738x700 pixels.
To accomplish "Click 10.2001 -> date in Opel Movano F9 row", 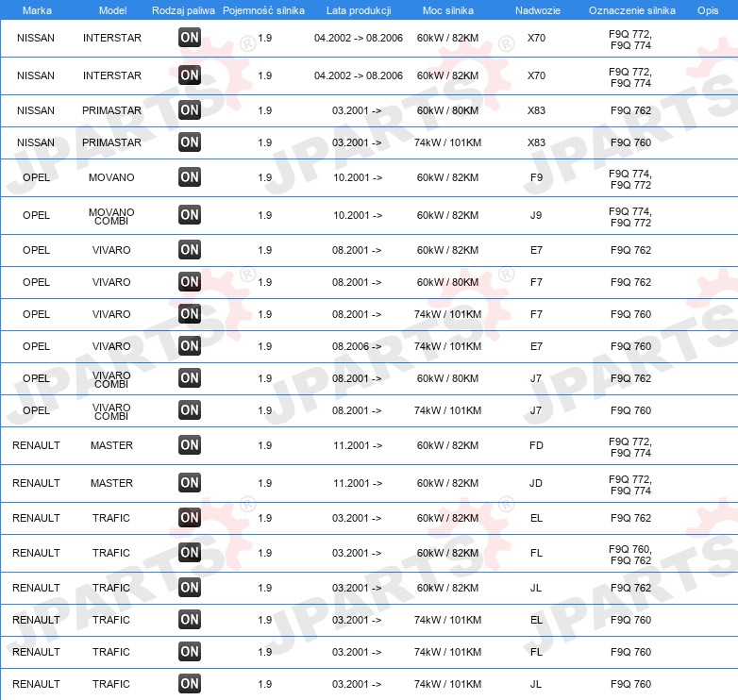I will pos(358,177).
